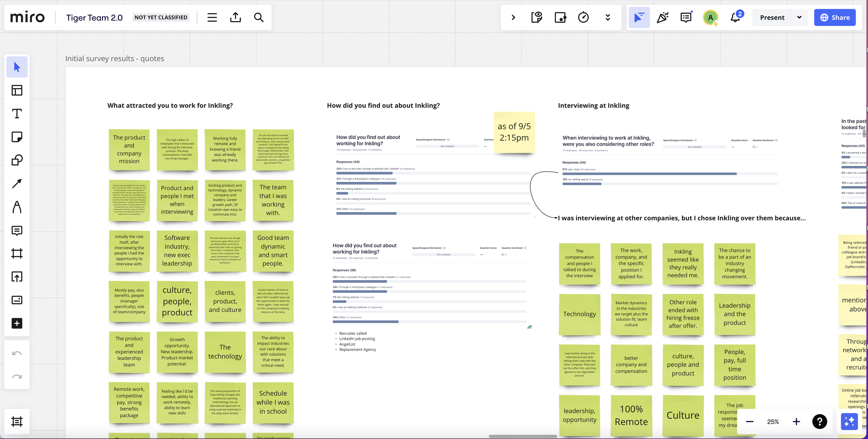This screenshot has width=868, height=439.
Task: Click the Upload tool icon
Action: coord(17,277)
